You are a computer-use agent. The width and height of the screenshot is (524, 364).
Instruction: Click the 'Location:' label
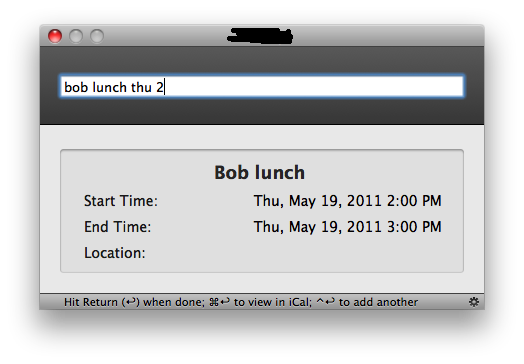point(115,253)
